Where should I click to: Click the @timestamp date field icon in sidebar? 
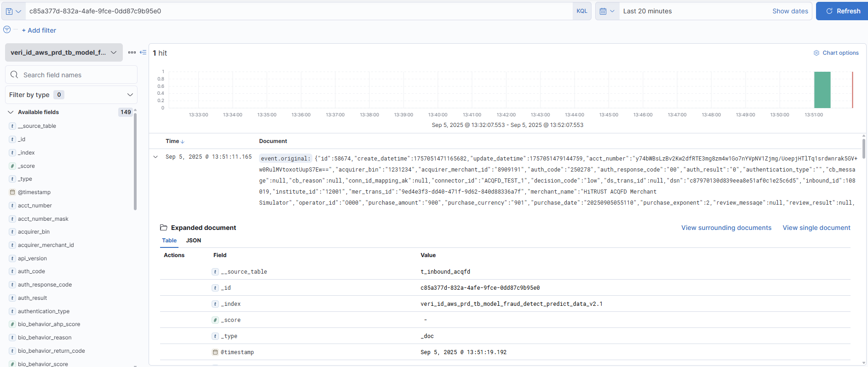(x=12, y=192)
